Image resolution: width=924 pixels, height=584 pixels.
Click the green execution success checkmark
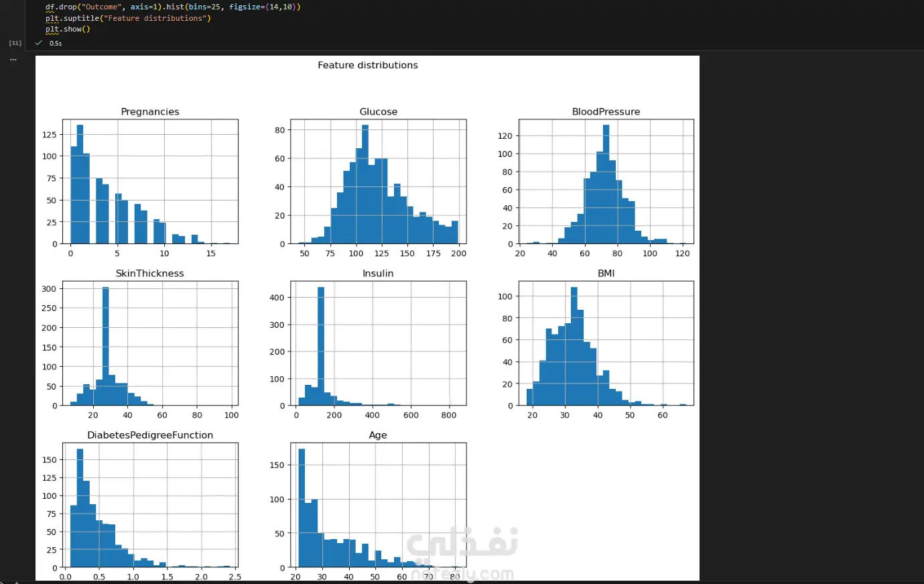pos(39,43)
